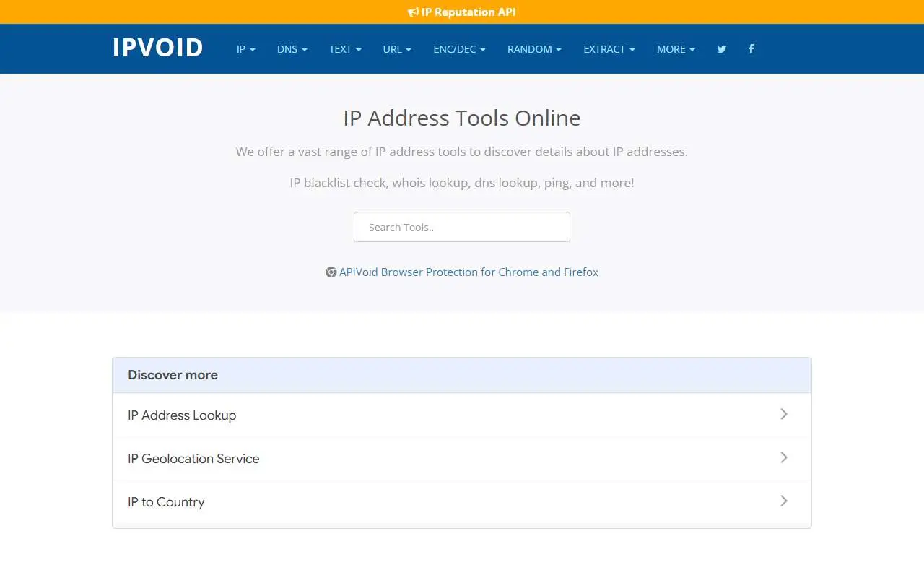
Task: Open IP to Country entry
Action: (x=462, y=502)
